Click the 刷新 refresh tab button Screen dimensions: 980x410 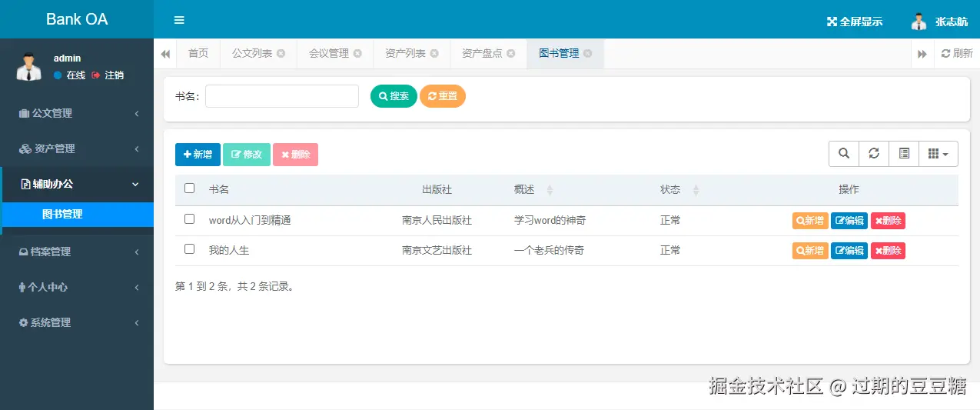click(x=957, y=54)
